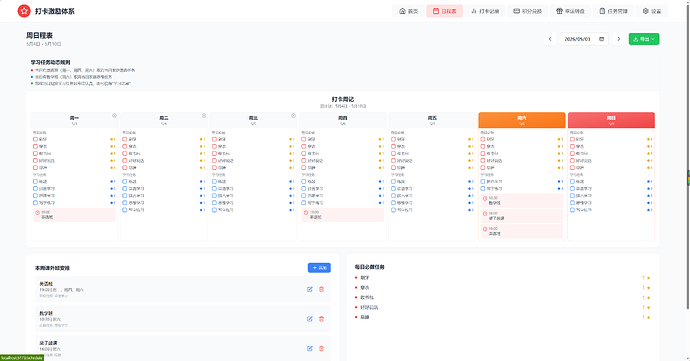Edit the 16:00 周六 class entry

(x=310, y=348)
